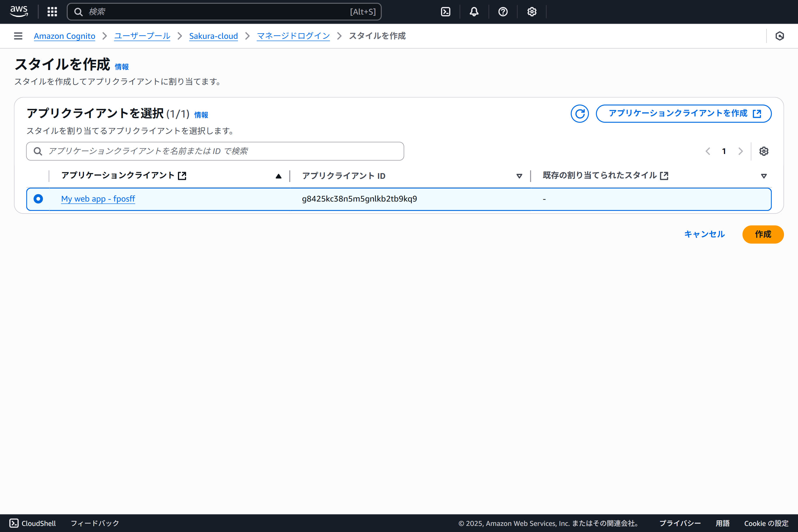The image size is (798, 532).
Task: Toggle the side navigation hamburger menu
Action: point(18,36)
